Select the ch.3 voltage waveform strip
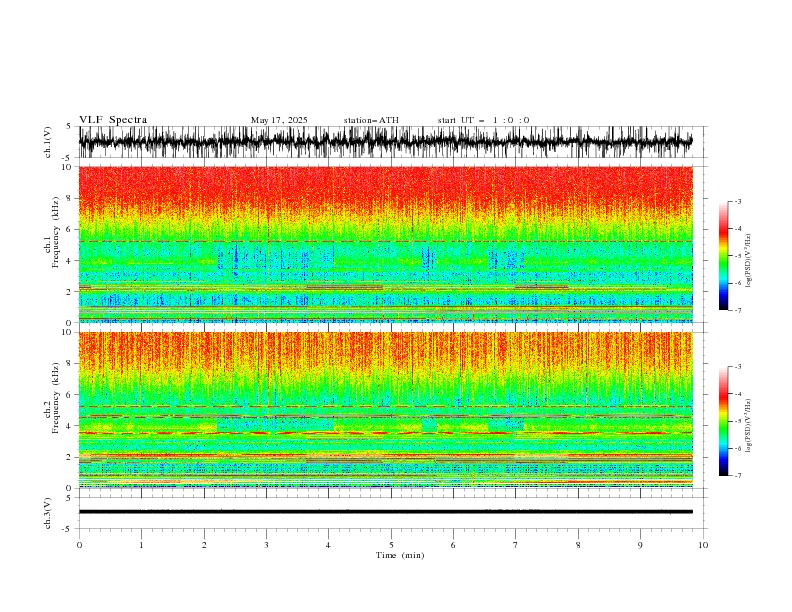Image resolution: width=792 pixels, height=612 pixels. click(x=385, y=512)
